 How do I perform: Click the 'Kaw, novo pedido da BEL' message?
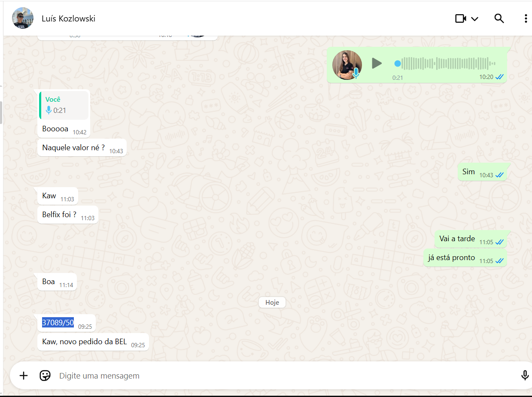tap(85, 342)
